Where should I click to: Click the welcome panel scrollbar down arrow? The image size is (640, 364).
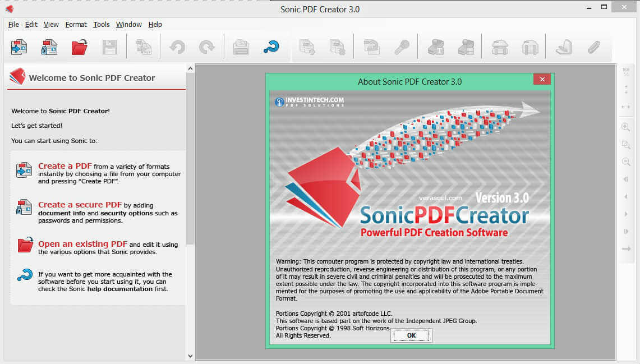(x=190, y=356)
